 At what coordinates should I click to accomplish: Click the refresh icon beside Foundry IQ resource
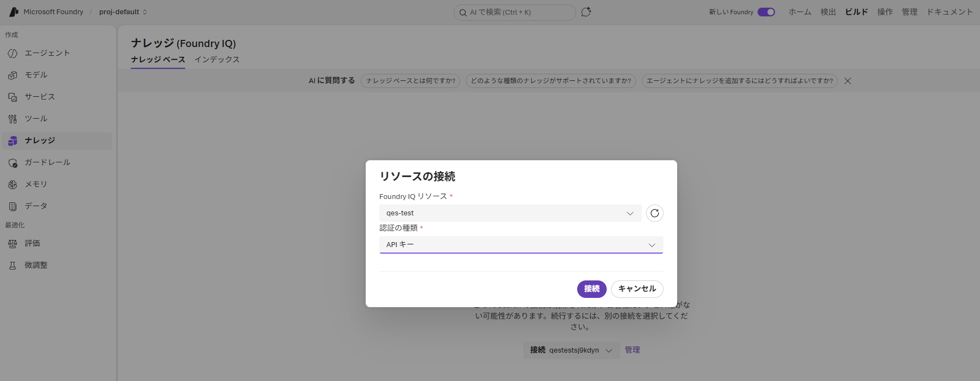[x=655, y=213]
